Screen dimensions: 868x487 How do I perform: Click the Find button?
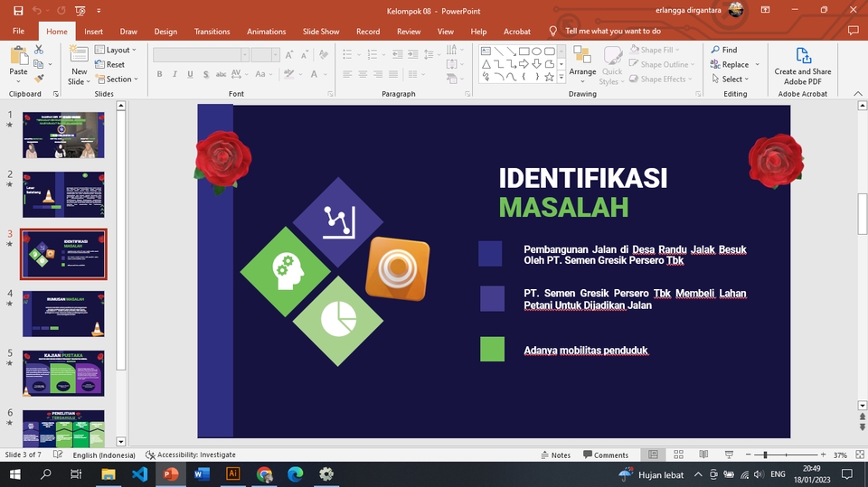pos(724,50)
